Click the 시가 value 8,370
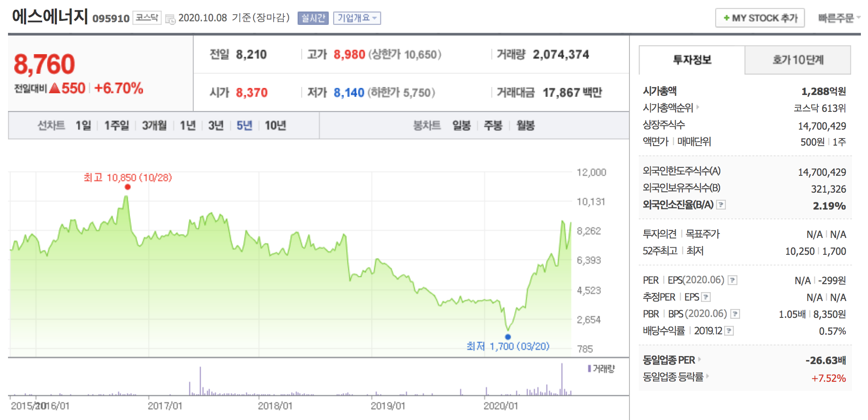The width and height of the screenshot is (868, 420). pos(252,92)
